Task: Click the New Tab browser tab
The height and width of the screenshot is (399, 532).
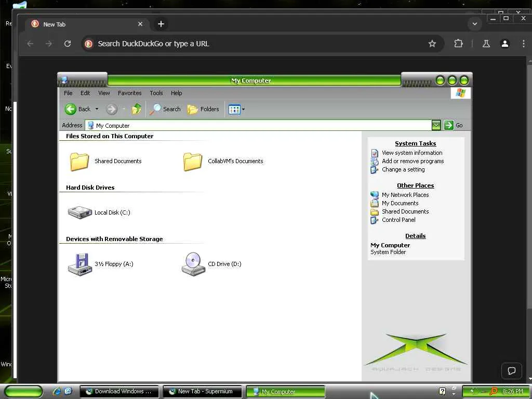Action: pyautogui.click(x=87, y=24)
